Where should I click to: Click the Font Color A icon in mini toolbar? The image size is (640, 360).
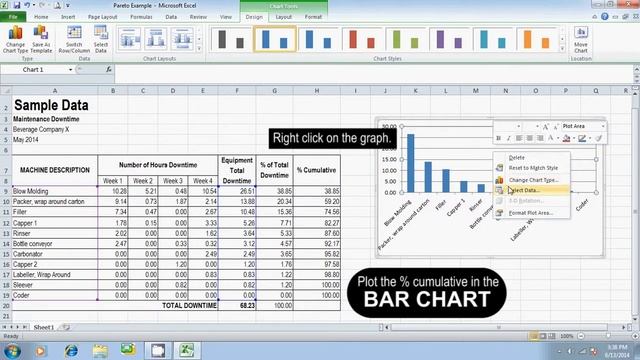click(551, 138)
